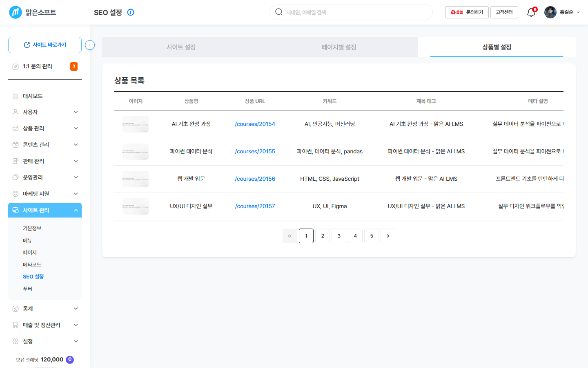Click the purple credit C icon
The width and height of the screenshot is (588, 368).
pyautogui.click(x=70, y=359)
